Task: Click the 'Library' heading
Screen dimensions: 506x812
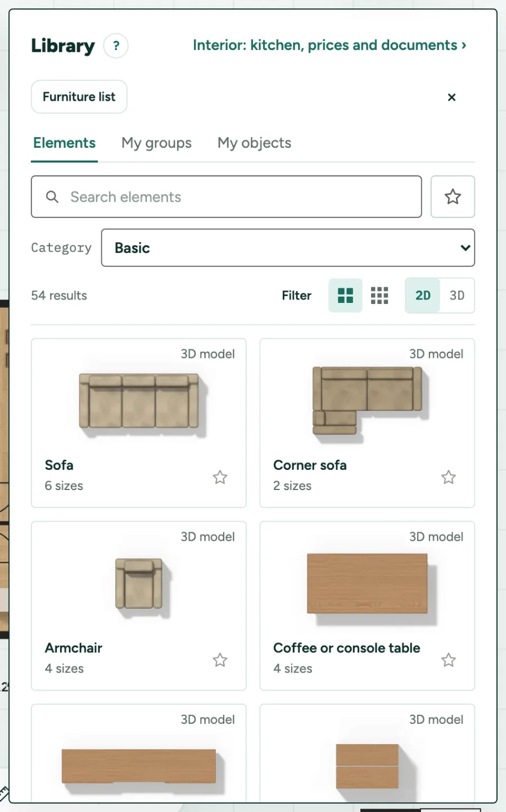Action: point(63,46)
